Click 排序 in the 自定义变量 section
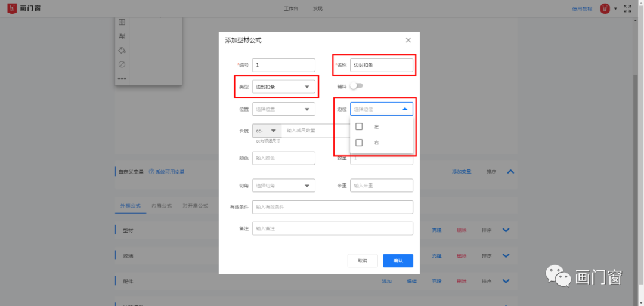The image size is (644, 306). pos(491,172)
